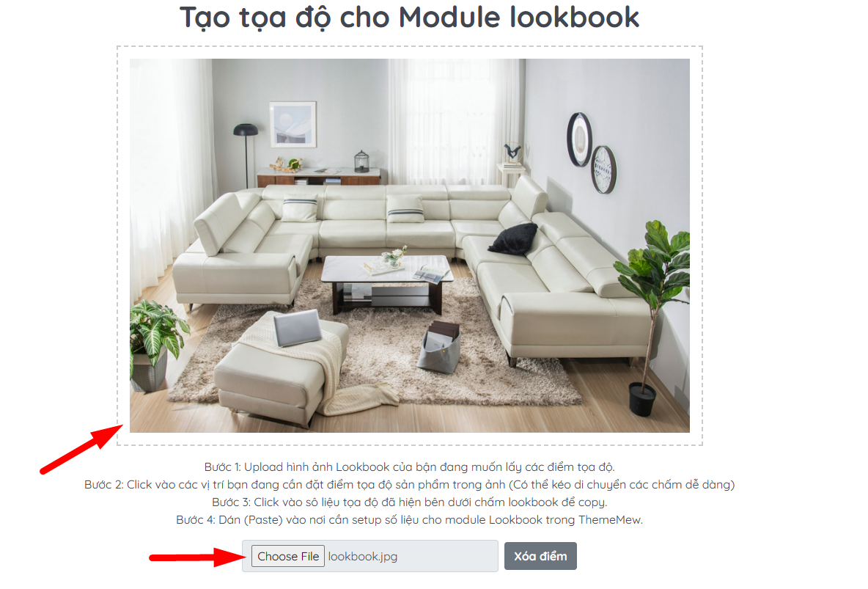The image size is (868, 589).
Task: Click the coffee table in the photo
Action: coord(388,283)
